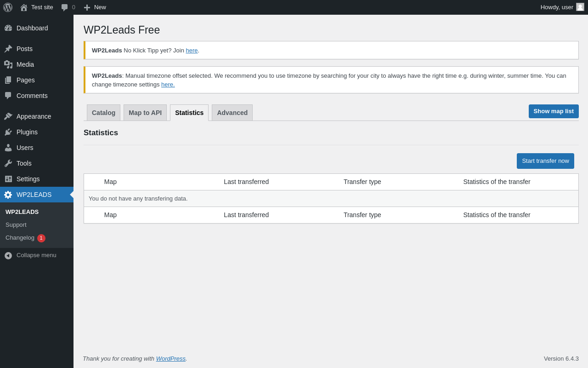Open the Changelog submenu item
588x368 pixels.
tap(20, 238)
